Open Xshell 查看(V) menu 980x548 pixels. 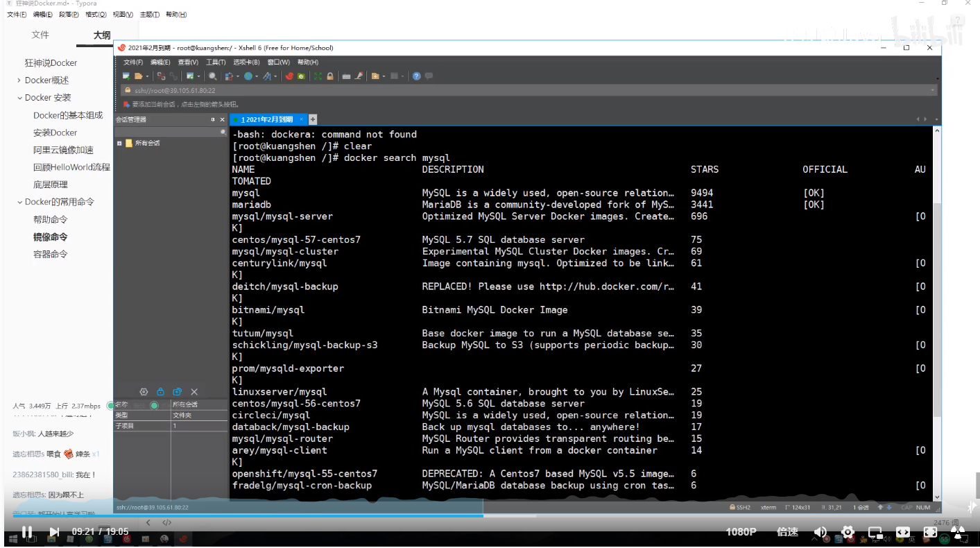click(188, 62)
